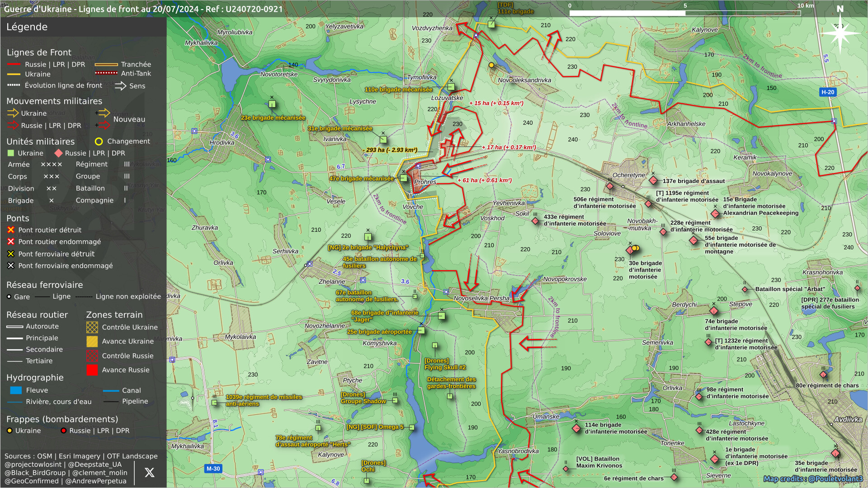Screen dimensions: 868x488
Task: Click the M-30 highway shield marker
Action: 213,469
